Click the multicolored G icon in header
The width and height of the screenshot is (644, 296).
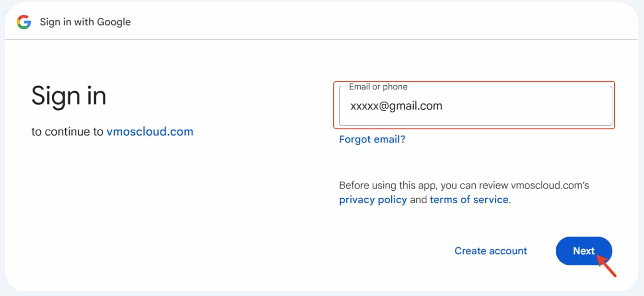point(23,22)
